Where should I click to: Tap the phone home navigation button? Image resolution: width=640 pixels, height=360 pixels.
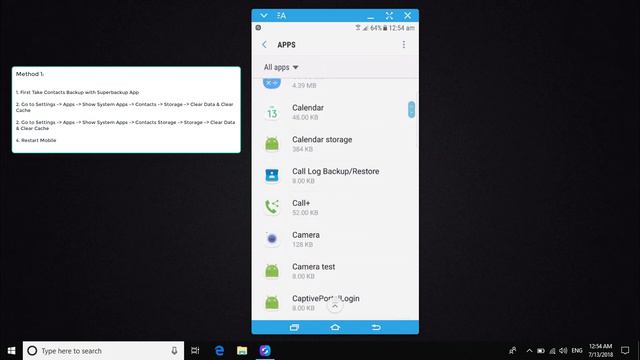pos(335,327)
